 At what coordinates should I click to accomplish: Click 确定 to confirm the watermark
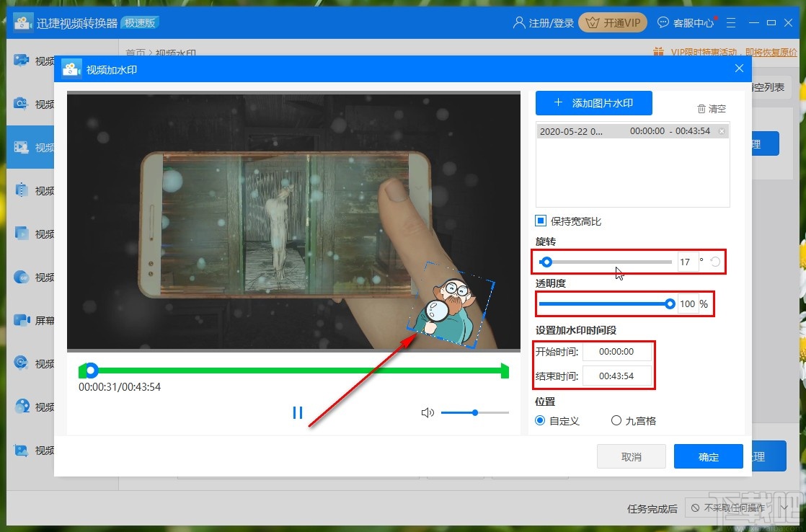pos(709,456)
